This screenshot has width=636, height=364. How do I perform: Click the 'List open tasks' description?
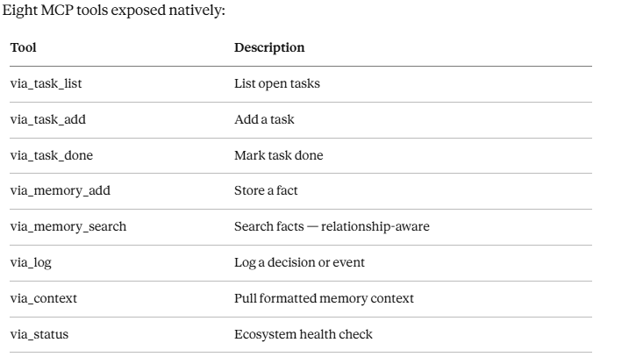tap(277, 83)
